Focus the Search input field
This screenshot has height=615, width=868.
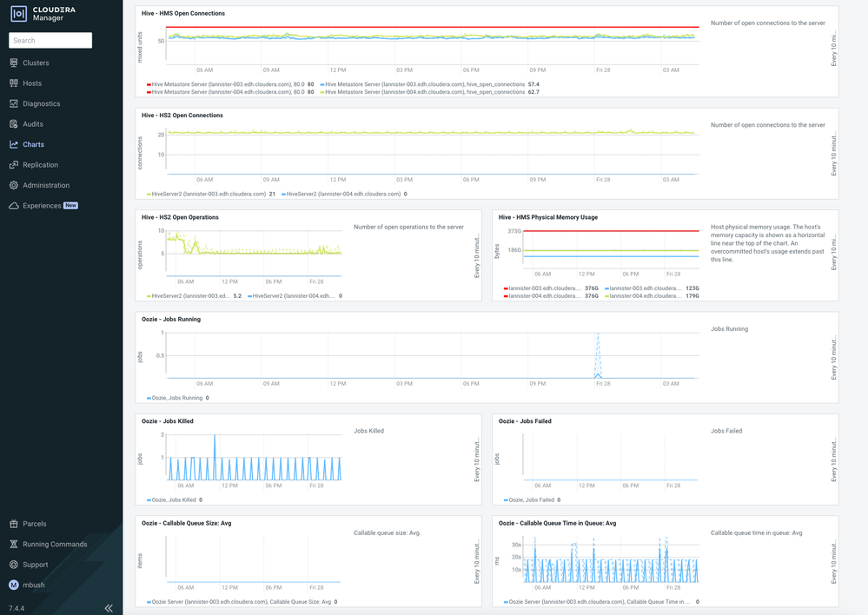[50, 41]
